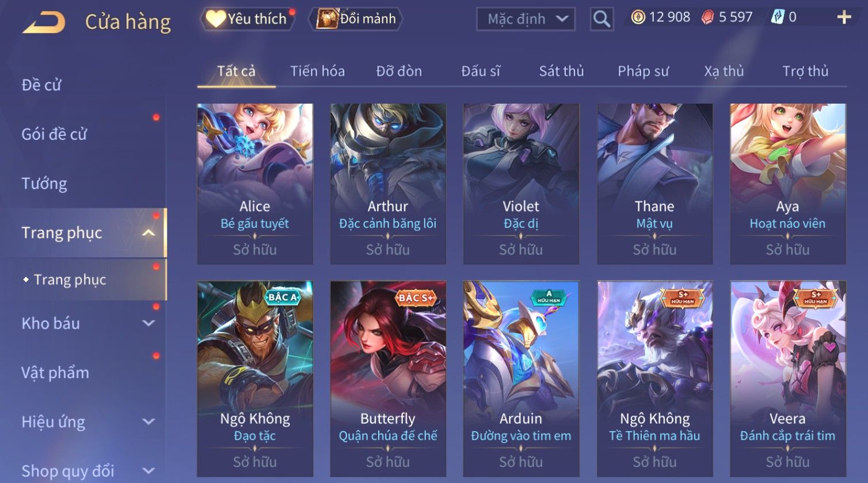Collapse the Trang phục sidebar section
868x483 pixels.
click(x=149, y=233)
